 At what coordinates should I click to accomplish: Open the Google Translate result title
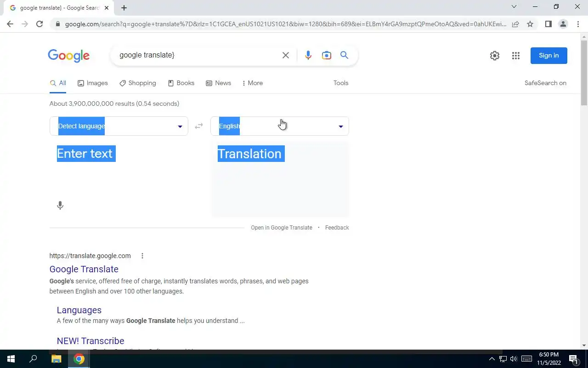tap(84, 269)
